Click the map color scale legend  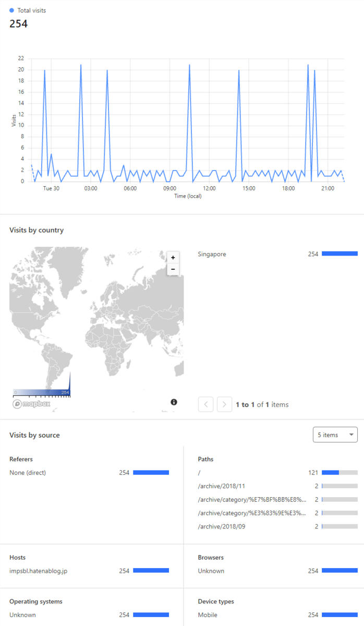(42, 392)
